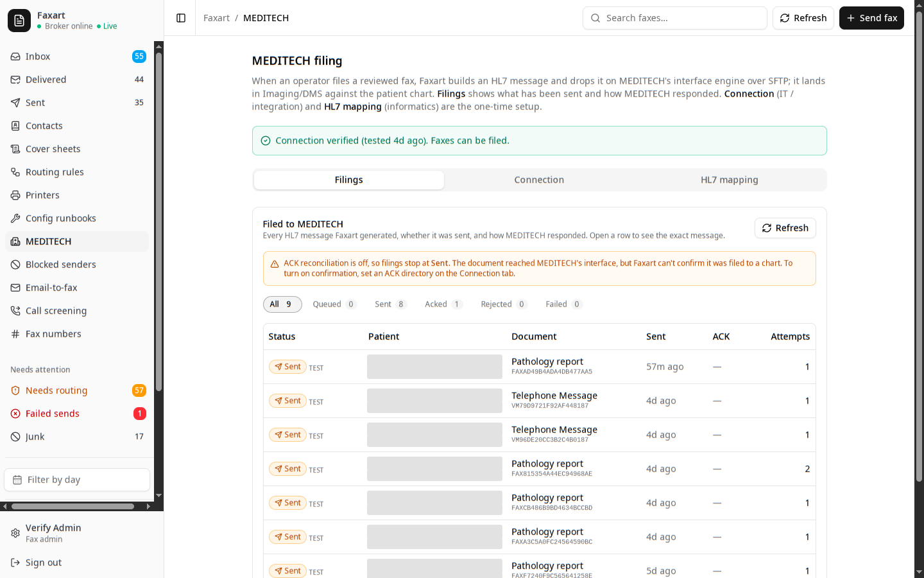
Task: Open Delivered faxes
Action: pos(77,80)
